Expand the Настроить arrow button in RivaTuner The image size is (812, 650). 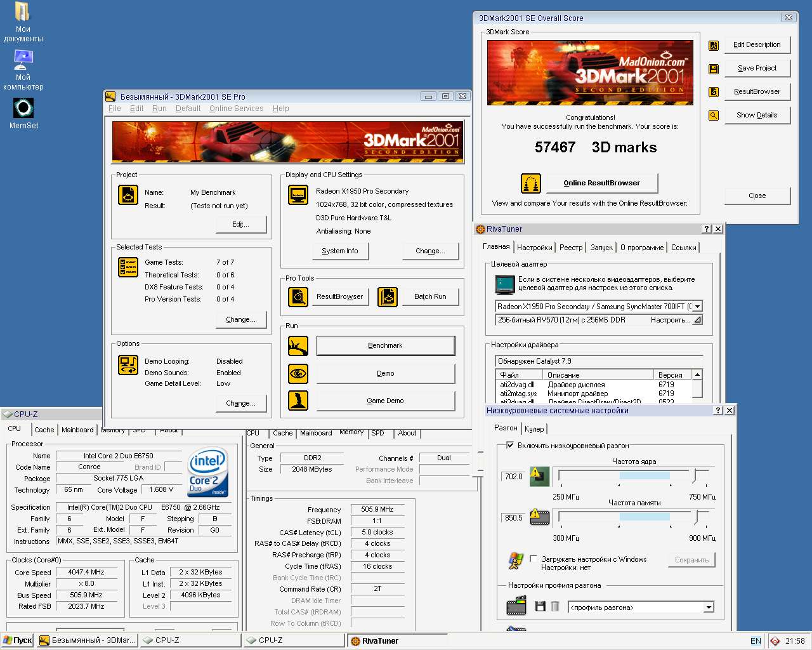[697, 320]
